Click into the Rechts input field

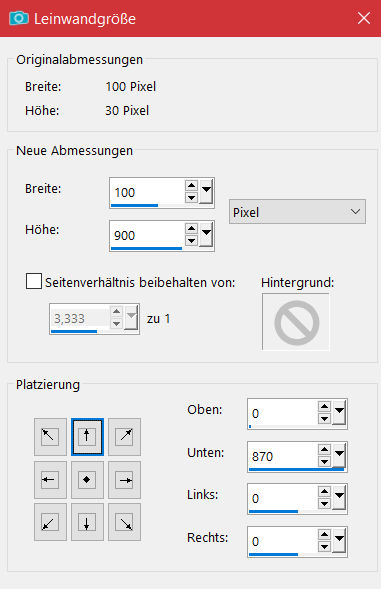(282, 541)
